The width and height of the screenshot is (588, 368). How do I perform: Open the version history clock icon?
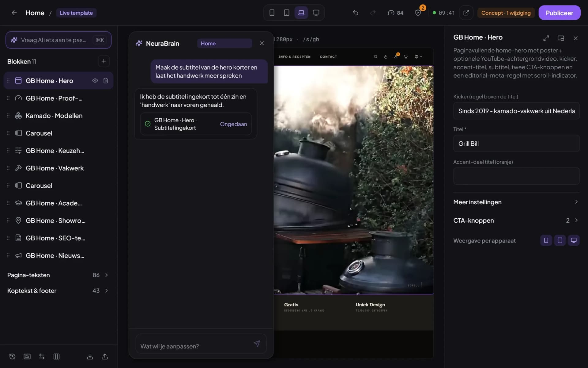12,356
